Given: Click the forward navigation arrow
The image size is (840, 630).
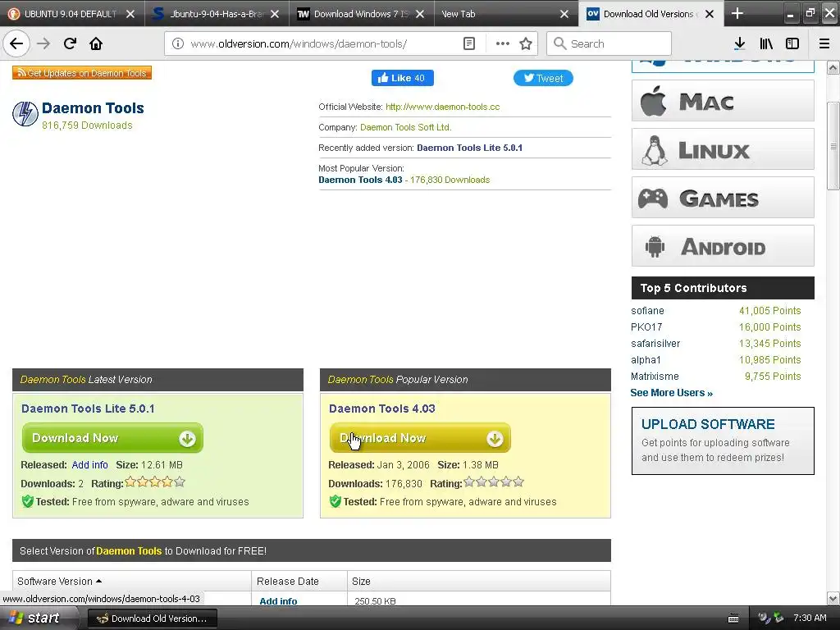Looking at the screenshot, I should [x=43, y=43].
